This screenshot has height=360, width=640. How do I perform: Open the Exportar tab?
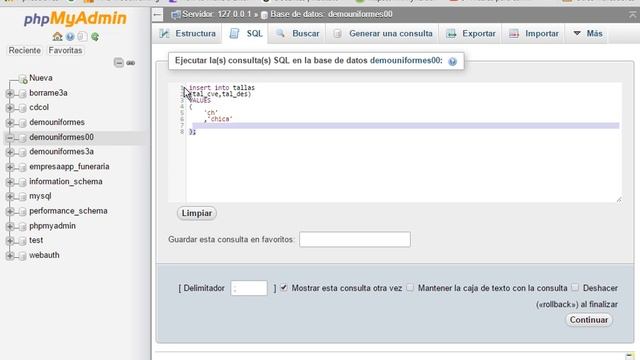click(471, 33)
